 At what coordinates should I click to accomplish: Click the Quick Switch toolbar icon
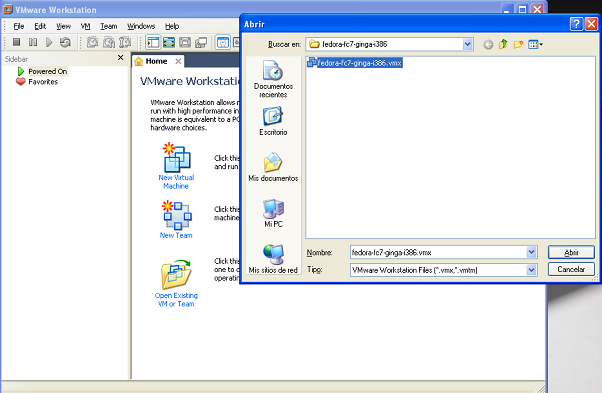click(x=185, y=42)
